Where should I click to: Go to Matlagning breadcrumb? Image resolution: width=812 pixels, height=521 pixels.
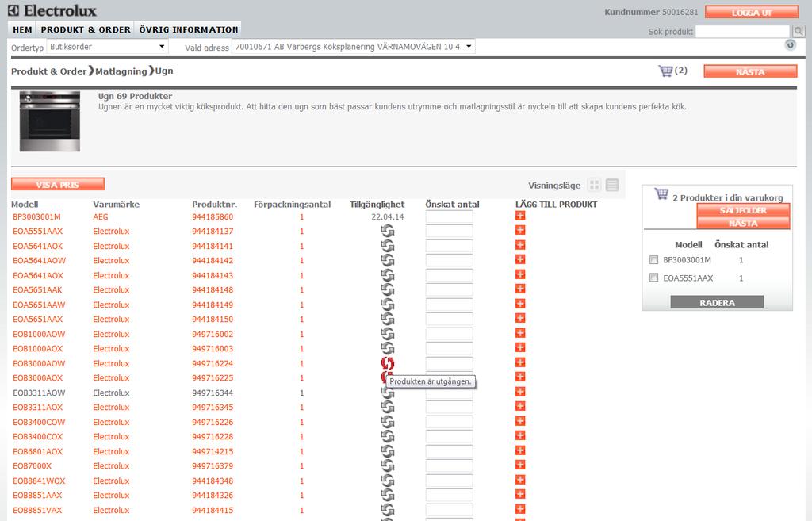coord(121,71)
